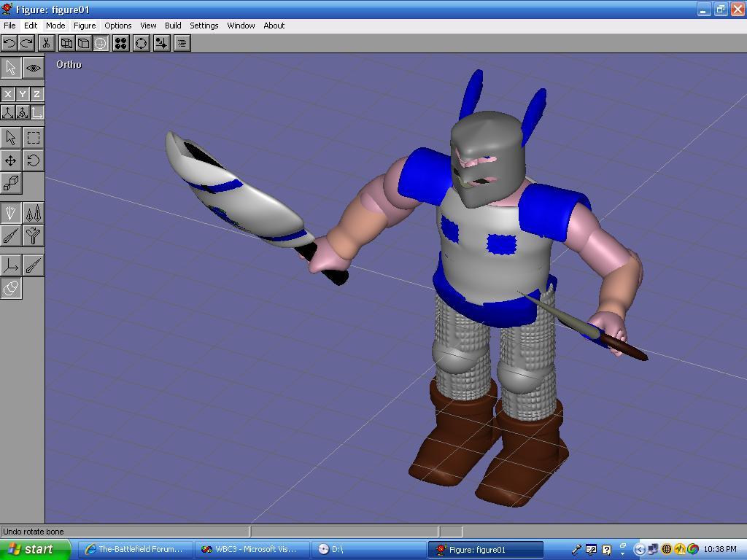Open the File menu
The image size is (747, 560).
click(9, 26)
